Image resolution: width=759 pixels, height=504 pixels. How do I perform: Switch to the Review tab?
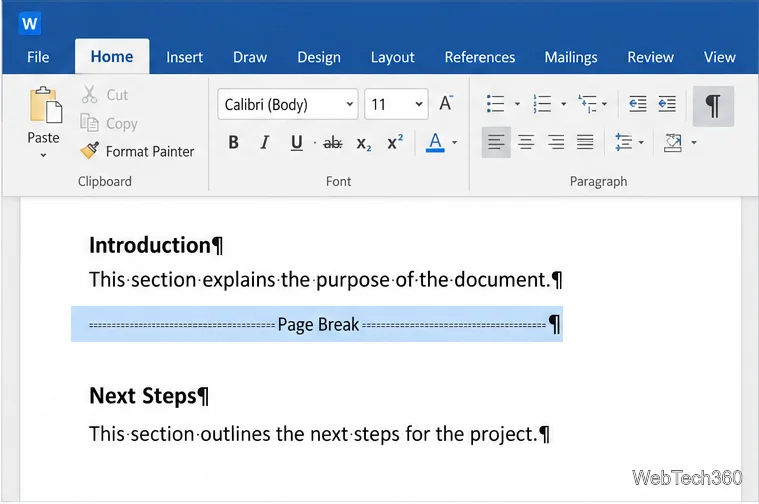650,57
